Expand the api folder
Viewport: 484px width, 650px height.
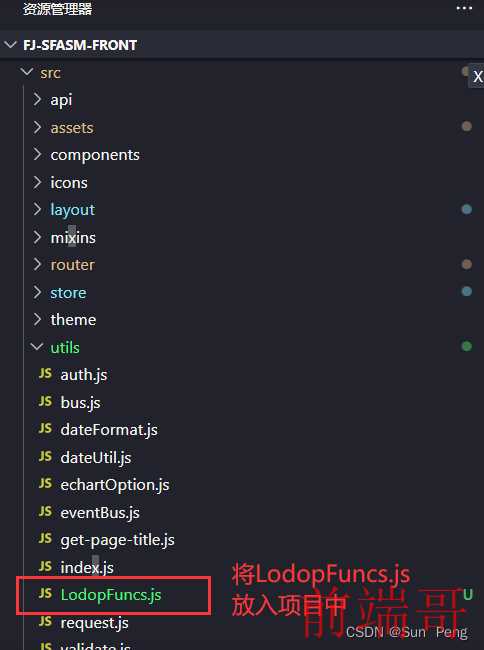37,99
